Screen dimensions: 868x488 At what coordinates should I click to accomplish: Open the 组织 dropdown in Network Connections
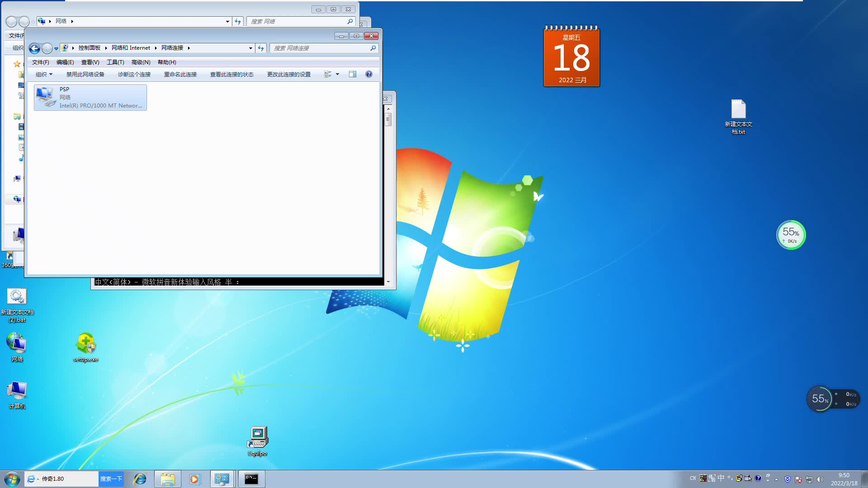[44, 75]
